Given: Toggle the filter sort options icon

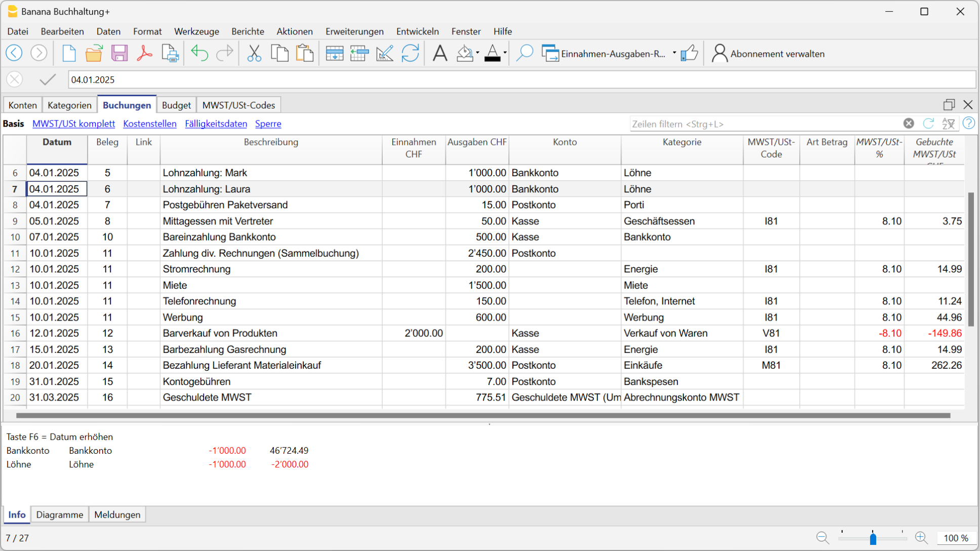Looking at the screenshot, I should tap(948, 124).
